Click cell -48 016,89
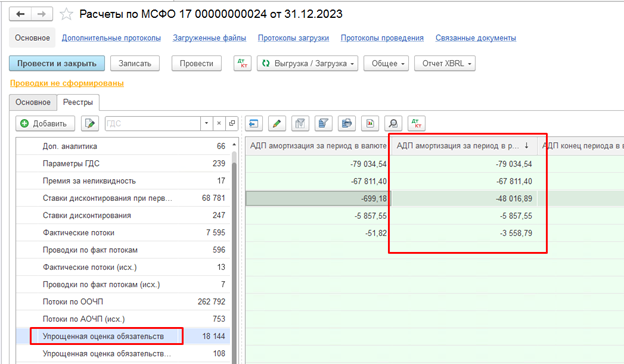The image size is (624, 364). click(x=464, y=198)
